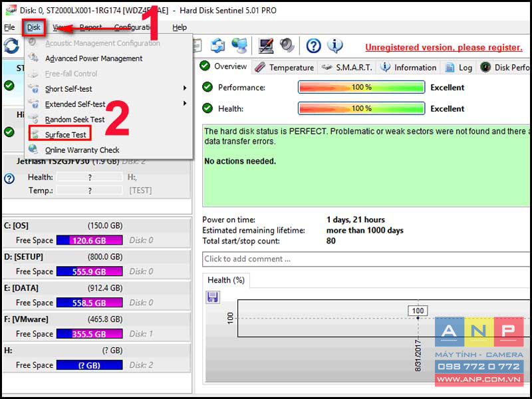Click the green check icon beside Health
532x399 pixels.
click(207, 108)
